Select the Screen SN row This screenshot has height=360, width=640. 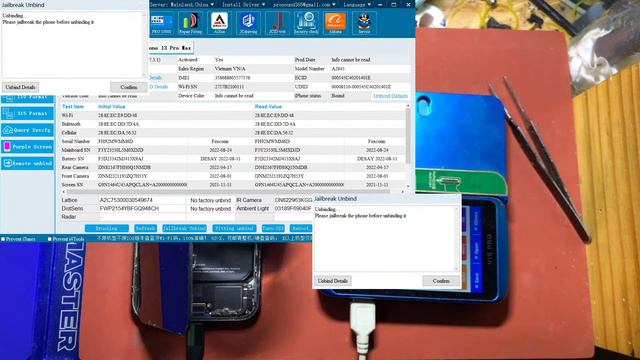click(233, 184)
